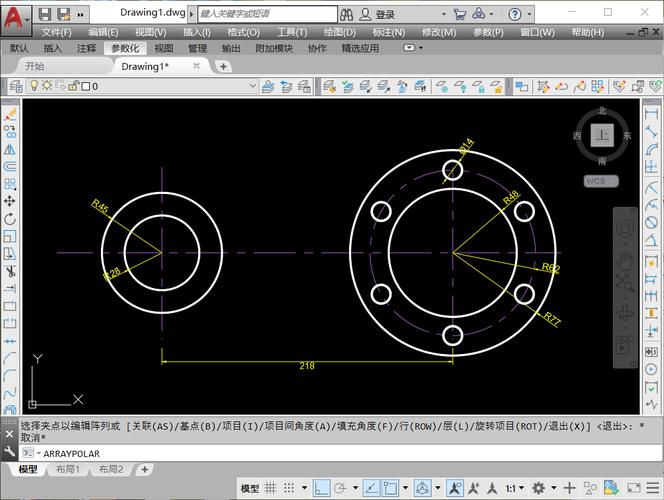The image size is (664, 500).
Task: Select the Trim scissors tool
Action: 10,270
